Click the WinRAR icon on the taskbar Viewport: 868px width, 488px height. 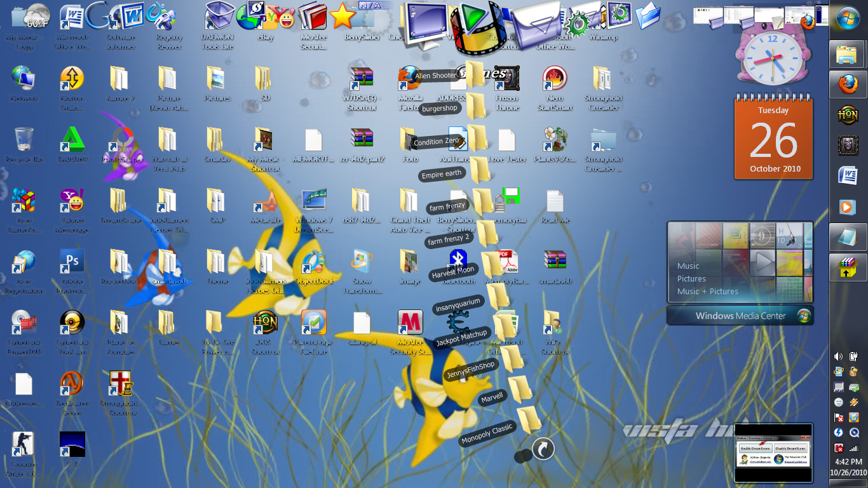[848, 268]
